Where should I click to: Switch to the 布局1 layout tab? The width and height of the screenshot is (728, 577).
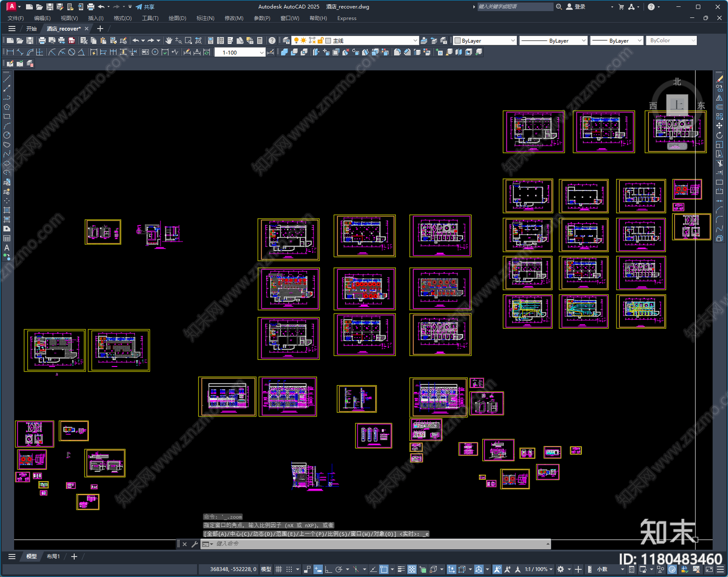(53, 557)
